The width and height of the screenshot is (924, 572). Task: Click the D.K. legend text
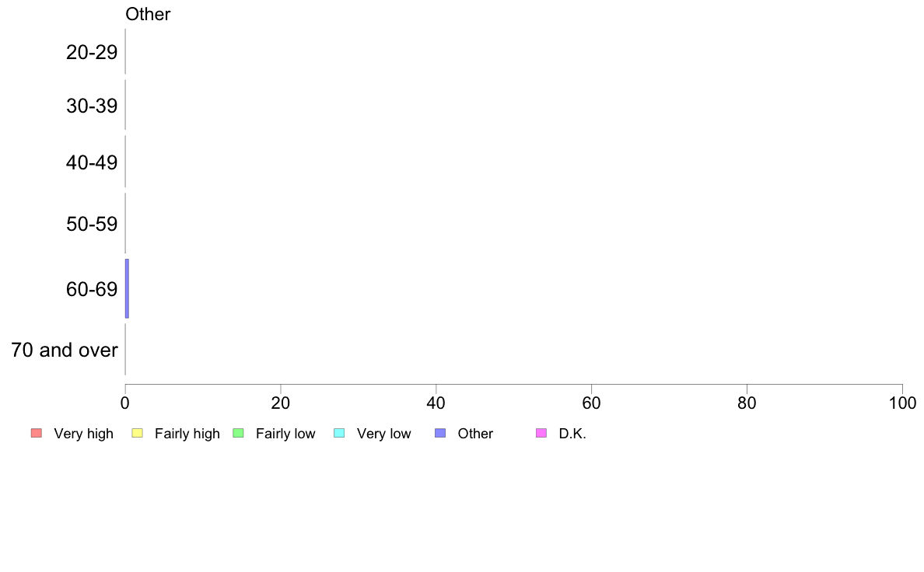coord(572,434)
